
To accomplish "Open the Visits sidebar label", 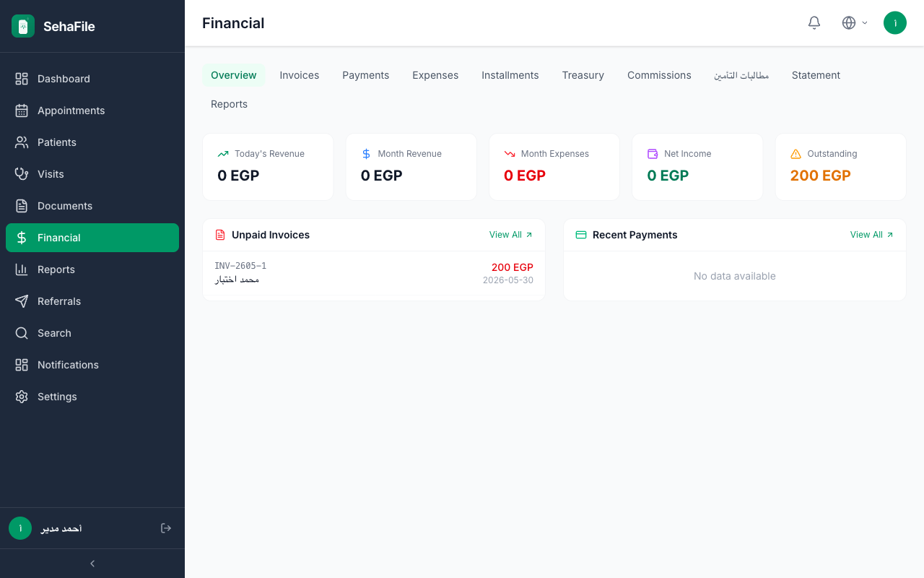I will pyautogui.click(x=51, y=174).
